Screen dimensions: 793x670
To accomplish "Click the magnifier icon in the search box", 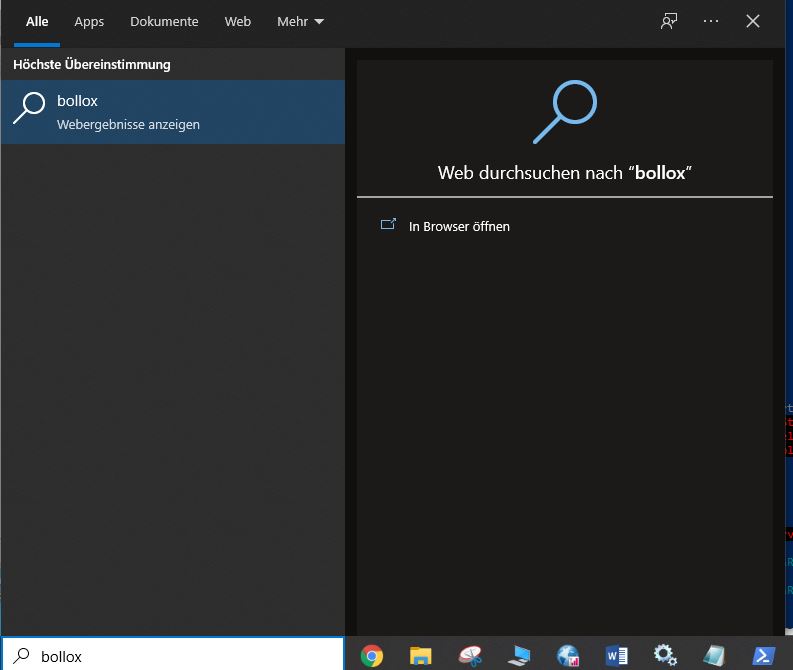I will pos(21,656).
